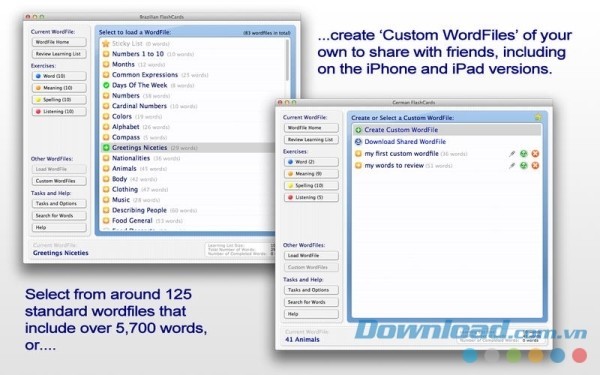
Task: Click the orange icon beside Months
Action: coord(106,64)
